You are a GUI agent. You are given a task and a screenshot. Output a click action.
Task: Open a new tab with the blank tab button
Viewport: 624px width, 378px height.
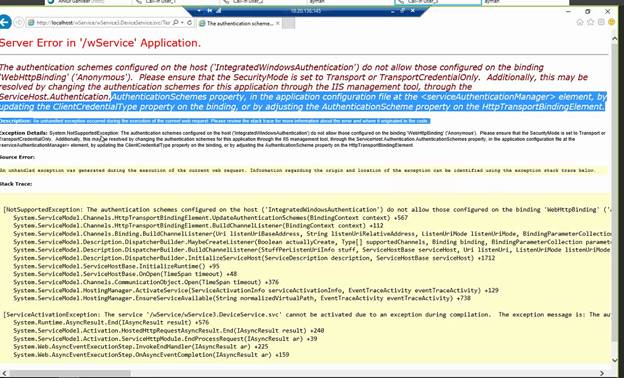click(x=289, y=23)
